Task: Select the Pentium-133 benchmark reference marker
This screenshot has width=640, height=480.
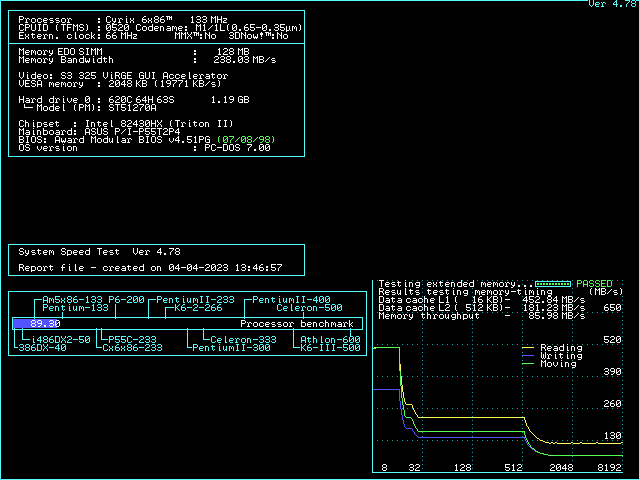Action: [75, 308]
